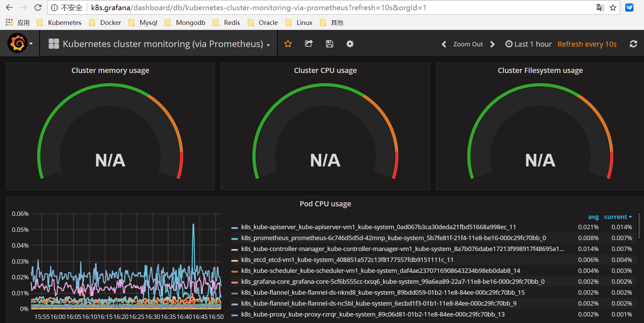This screenshot has width=644, height=323.
Task: Click the browser back arrow
Action: pos(9,8)
